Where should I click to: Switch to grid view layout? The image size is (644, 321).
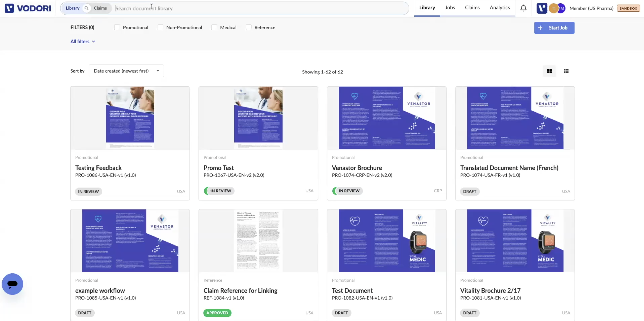[x=549, y=71]
